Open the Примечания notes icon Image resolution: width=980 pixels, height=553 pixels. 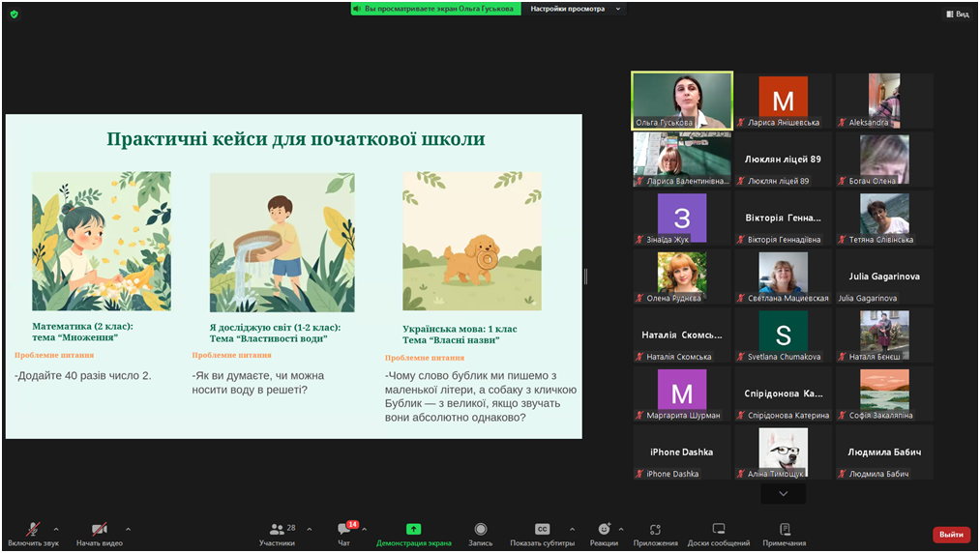(784, 530)
